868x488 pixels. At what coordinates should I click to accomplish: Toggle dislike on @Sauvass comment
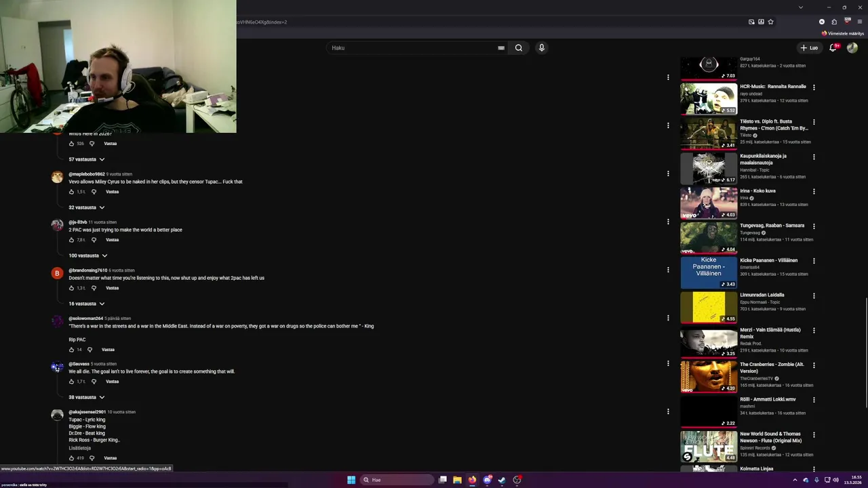tap(94, 382)
